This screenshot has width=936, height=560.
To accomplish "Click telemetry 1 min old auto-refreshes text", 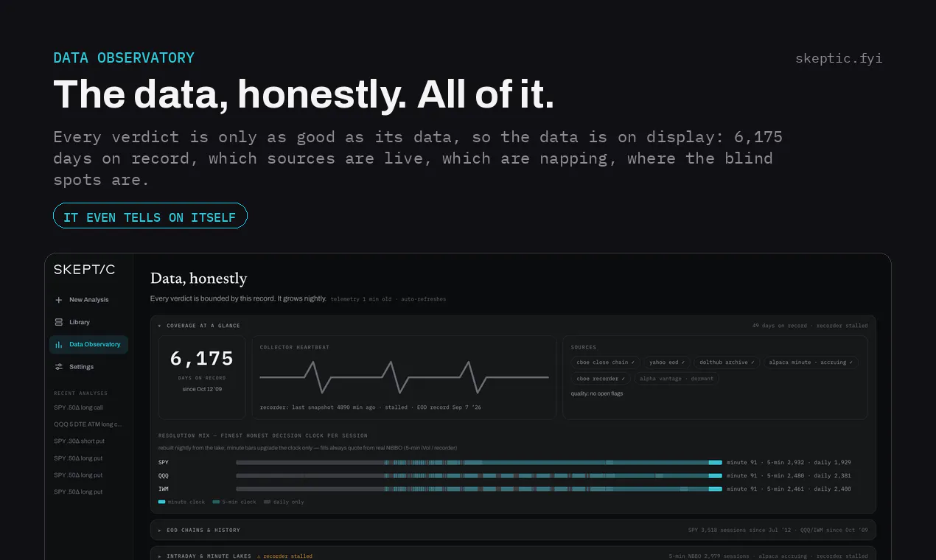I will [388, 299].
